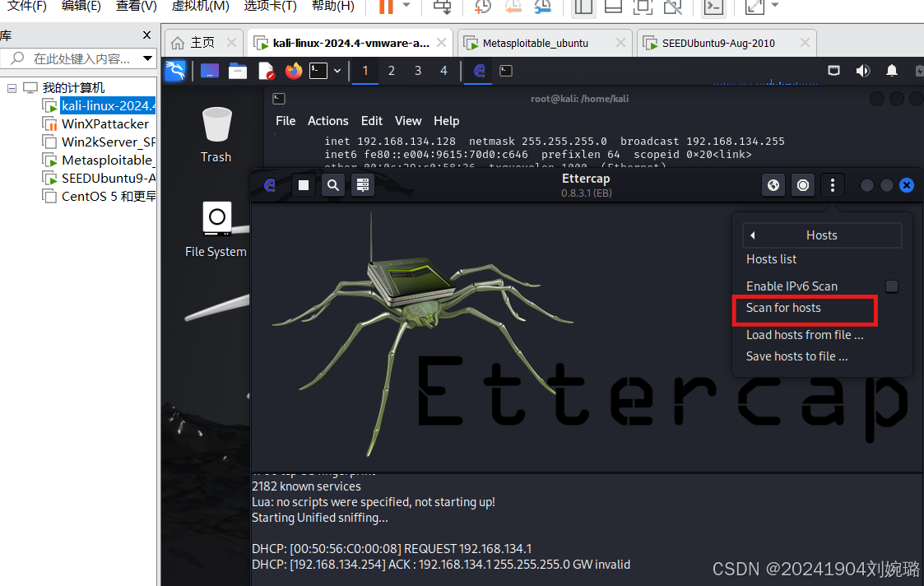Close the Metasploitable_ubuntu tab
This screenshot has height=586, width=924.
click(620, 43)
